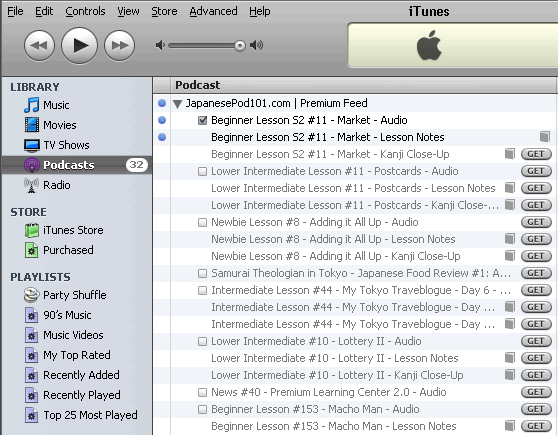Open the Store menu
558x435 pixels.
164,11
